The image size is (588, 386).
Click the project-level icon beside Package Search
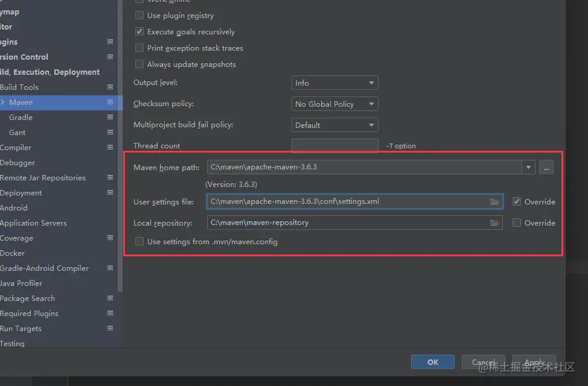click(110, 298)
